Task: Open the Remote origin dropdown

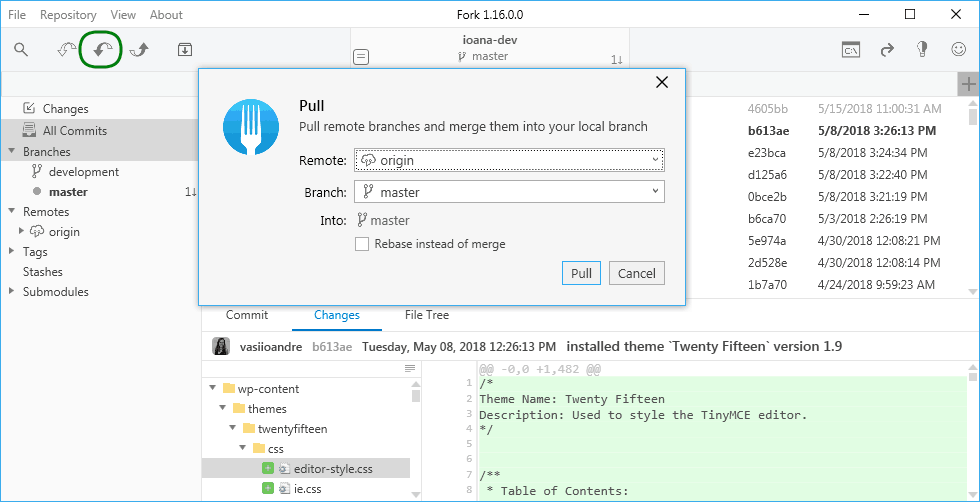Action: [509, 160]
